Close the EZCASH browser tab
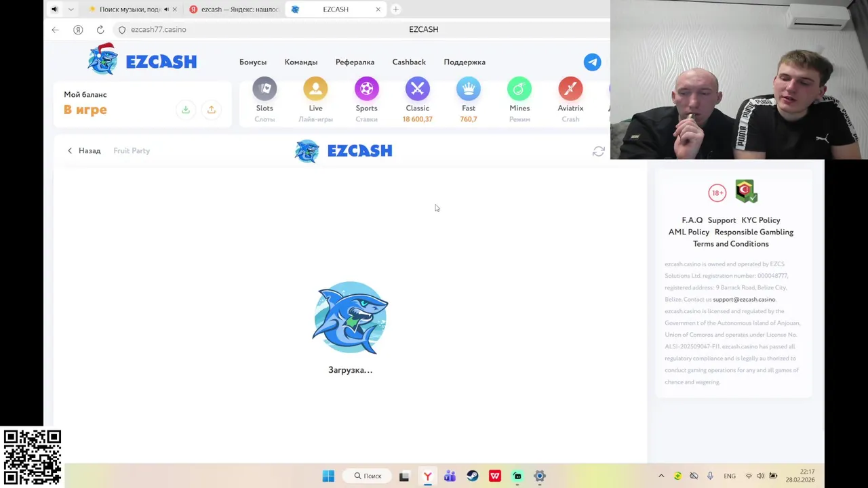Viewport: 868px width, 488px height. point(378,9)
